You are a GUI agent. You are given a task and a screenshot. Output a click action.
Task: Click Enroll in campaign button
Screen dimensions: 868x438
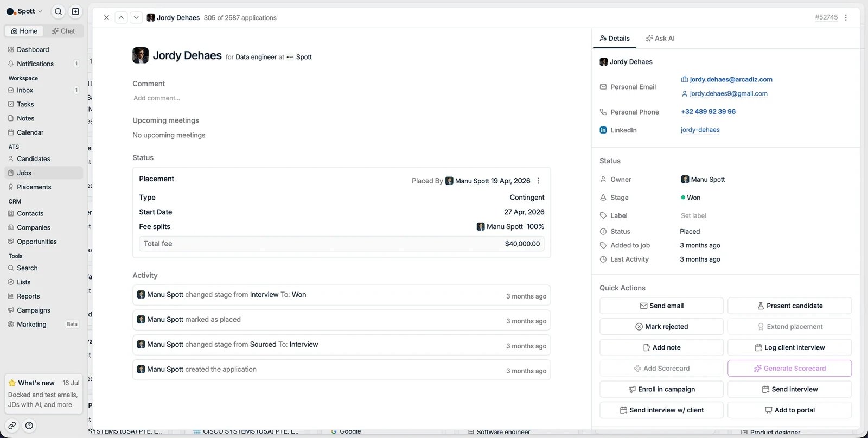click(x=661, y=390)
